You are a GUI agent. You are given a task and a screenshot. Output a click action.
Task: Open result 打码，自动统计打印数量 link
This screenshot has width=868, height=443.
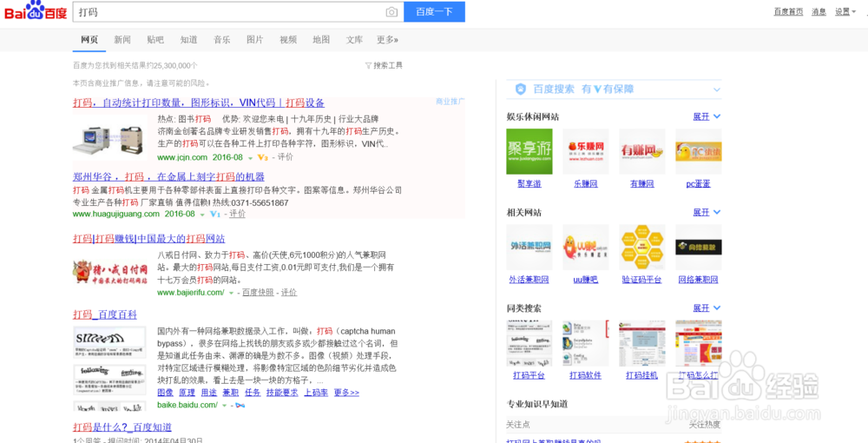pyautogui.click(x=199, y=103)
